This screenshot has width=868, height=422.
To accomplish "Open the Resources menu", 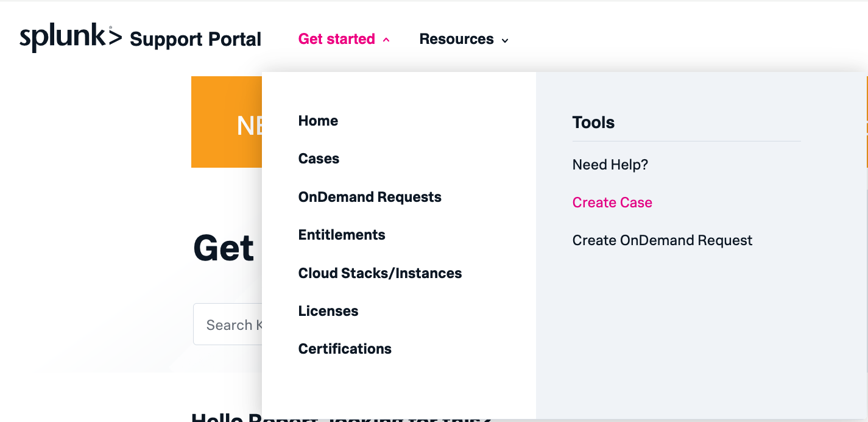I will pos(457,39).
